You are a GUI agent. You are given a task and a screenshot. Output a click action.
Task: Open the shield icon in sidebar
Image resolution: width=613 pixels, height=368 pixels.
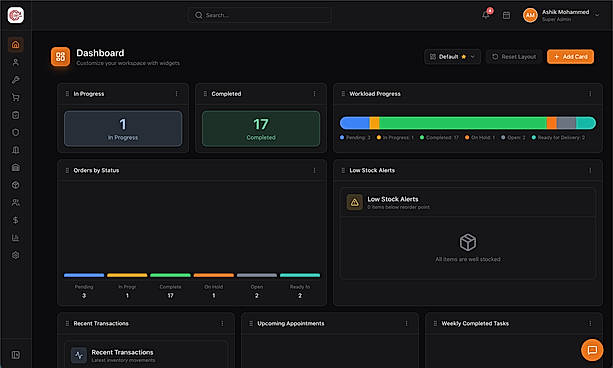16,133
